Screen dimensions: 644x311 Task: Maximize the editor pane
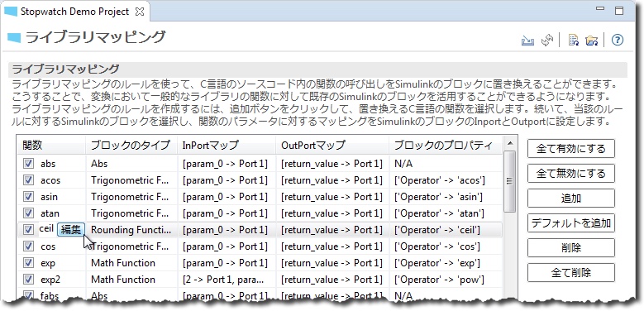(619, 11)
